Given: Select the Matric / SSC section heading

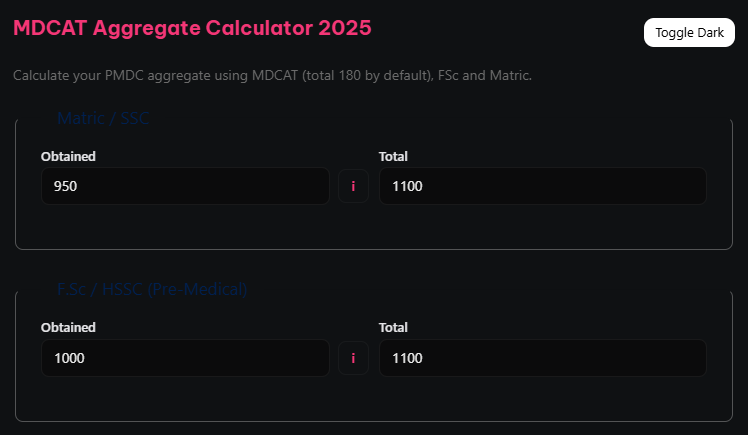Looking at the screenshot, I should pyautogui.click(x=104, y=119).
